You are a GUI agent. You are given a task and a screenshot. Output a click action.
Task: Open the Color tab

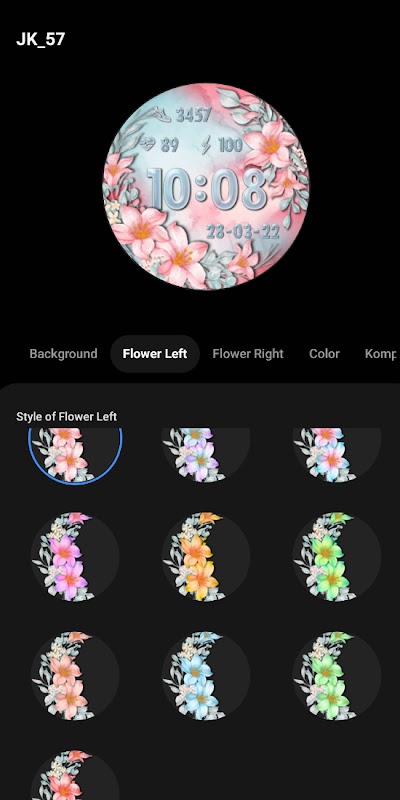pyautogui.click(x=324, y=354)
